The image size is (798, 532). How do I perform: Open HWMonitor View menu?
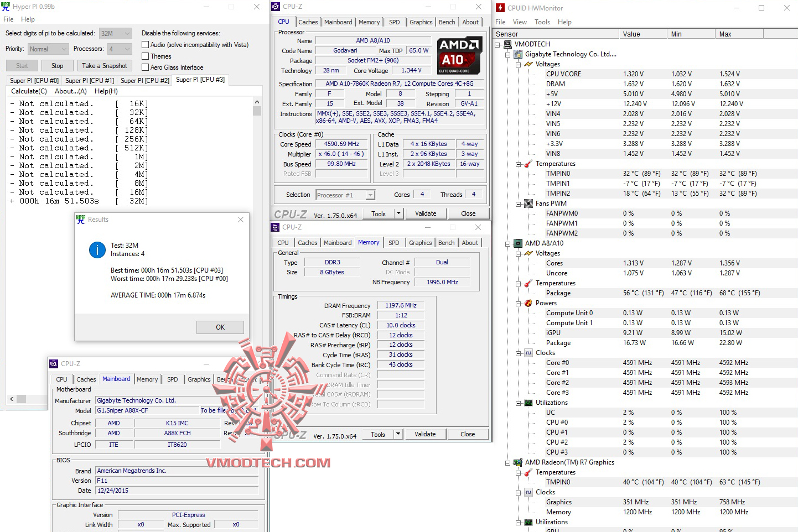(520, 22)
